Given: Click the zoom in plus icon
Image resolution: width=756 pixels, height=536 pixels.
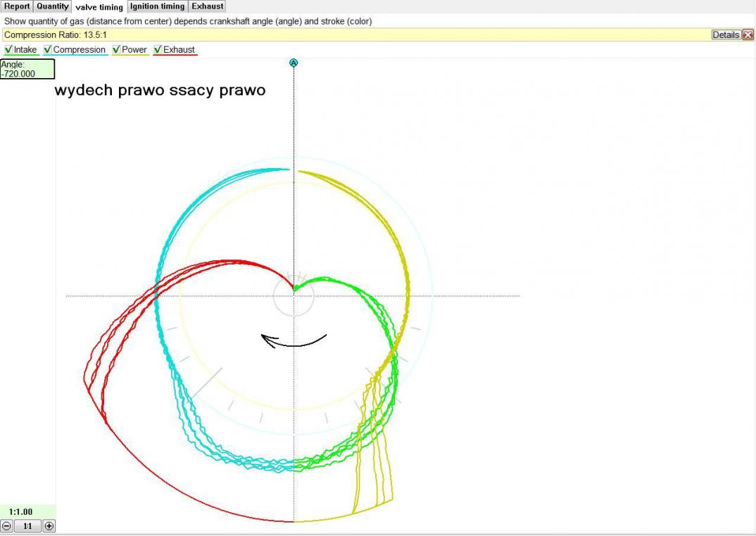Looking at the screenshot, I should point(49,525).
